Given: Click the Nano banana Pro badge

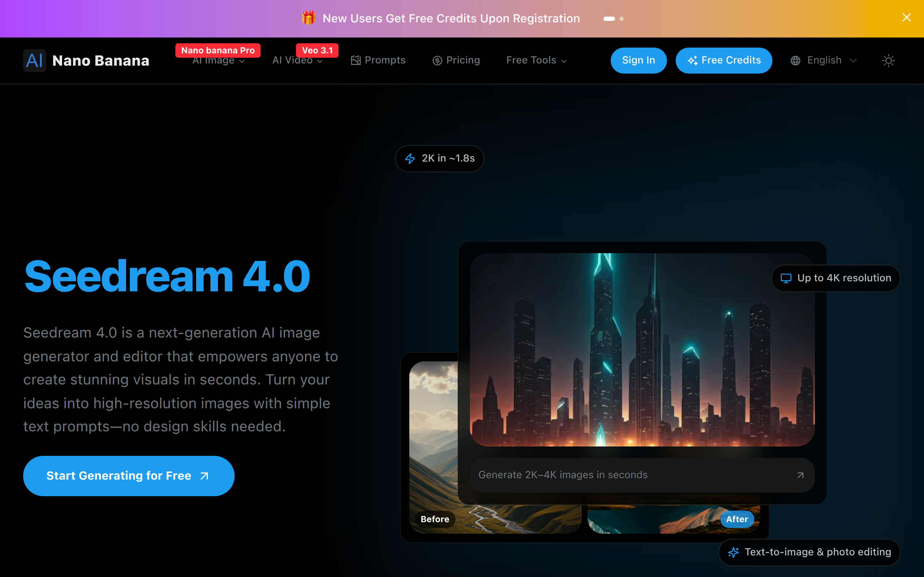Looking at the screenshot, I should (218, 50).
